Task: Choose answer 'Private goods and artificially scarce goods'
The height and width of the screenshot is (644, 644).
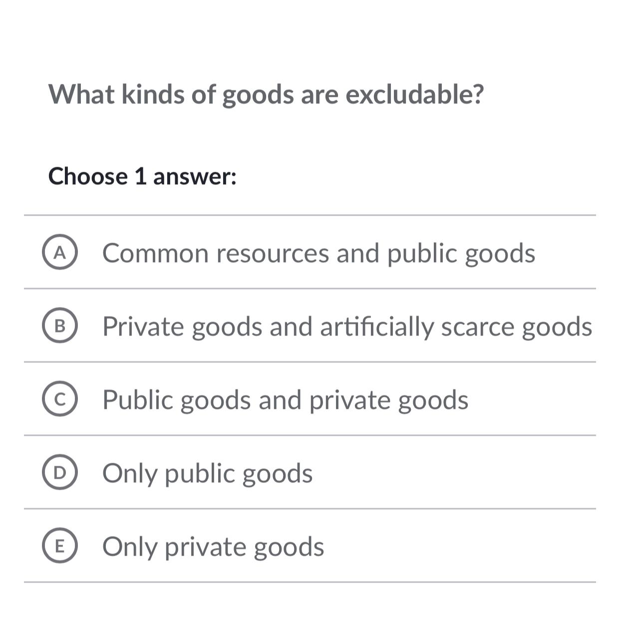Action: click(348, 326)
